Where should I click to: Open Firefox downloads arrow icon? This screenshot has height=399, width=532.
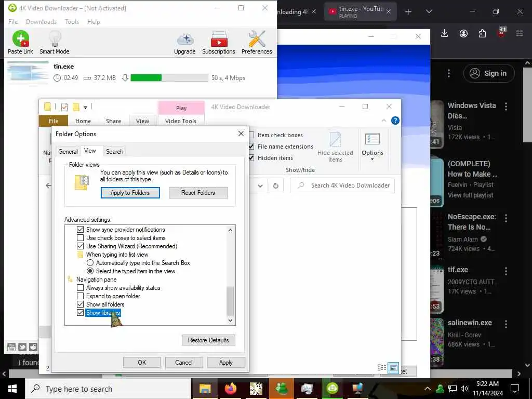point(445,33)
